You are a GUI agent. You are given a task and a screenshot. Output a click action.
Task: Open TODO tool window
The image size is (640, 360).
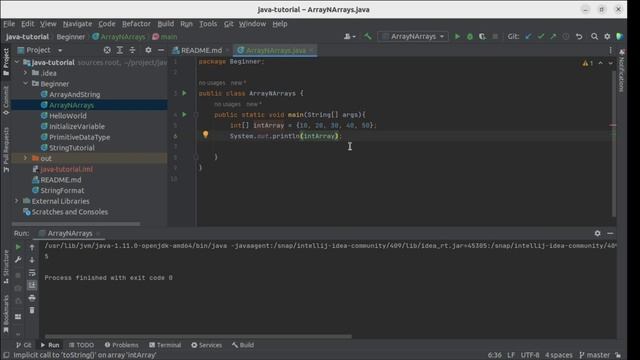[x=81, y=345]
